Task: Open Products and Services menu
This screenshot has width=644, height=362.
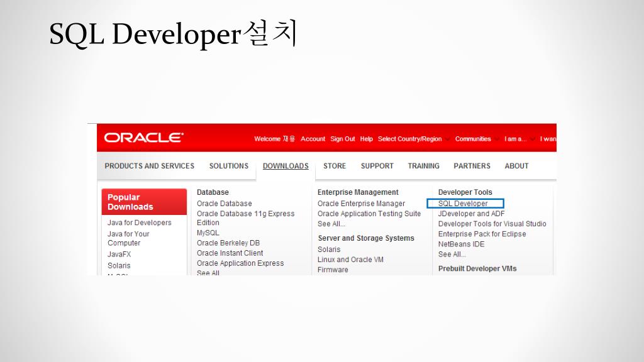Action: (x=149, y=166)
